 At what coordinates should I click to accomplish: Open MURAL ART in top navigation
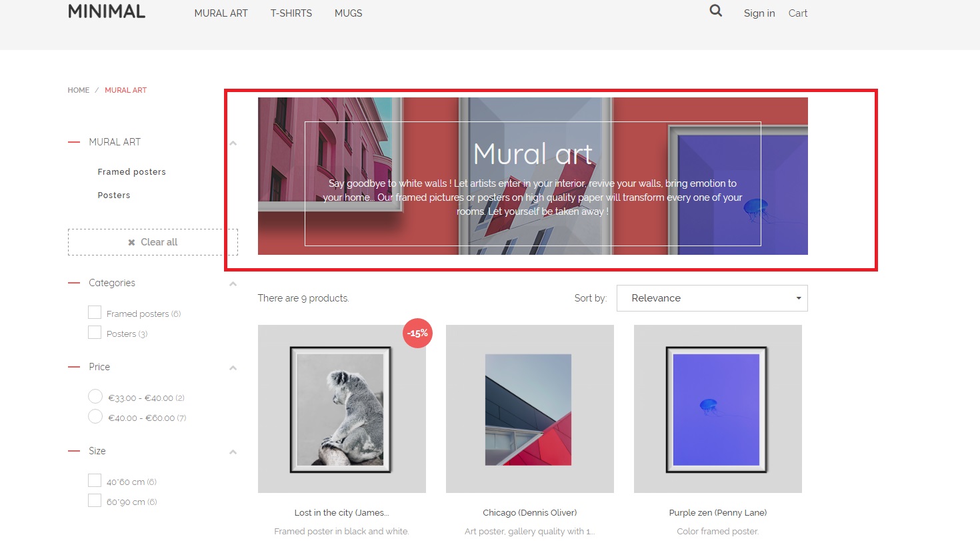pyautogui.click(x=221, y=13)
